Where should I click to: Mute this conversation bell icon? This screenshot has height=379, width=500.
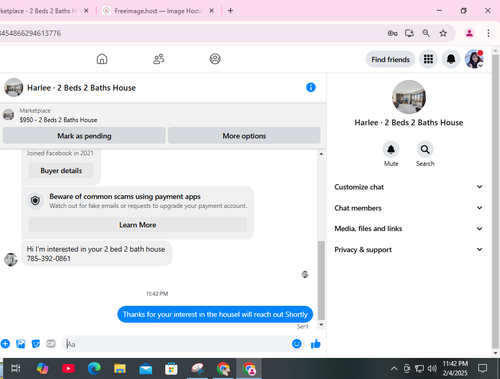click(391, 149)
